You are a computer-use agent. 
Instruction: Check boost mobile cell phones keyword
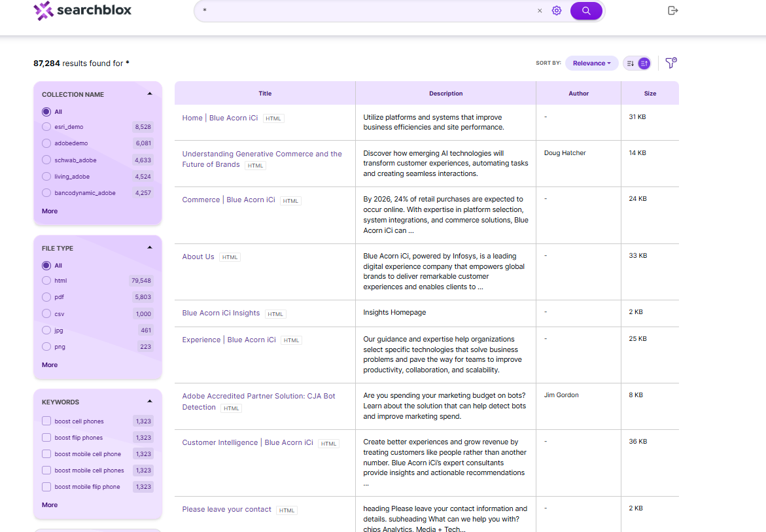coord(46,470)
